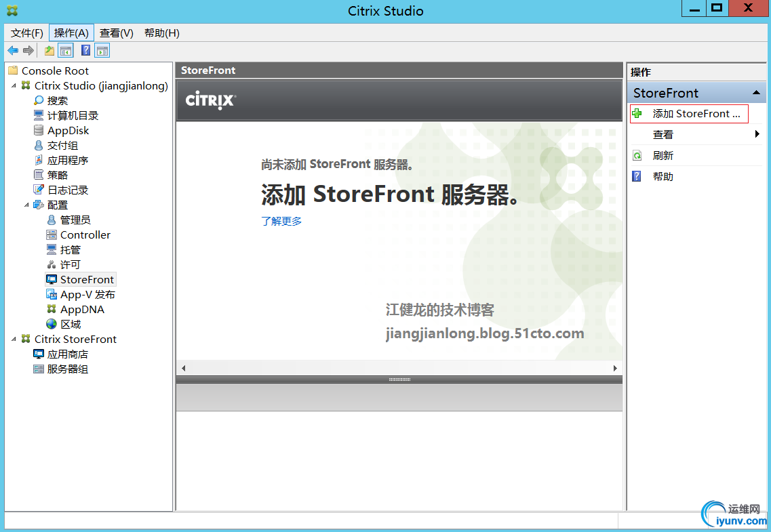Select the 日志记录 tree item label
Viewport: 771px width, 532px height.
pyautogui.click(x=68, y=190)
